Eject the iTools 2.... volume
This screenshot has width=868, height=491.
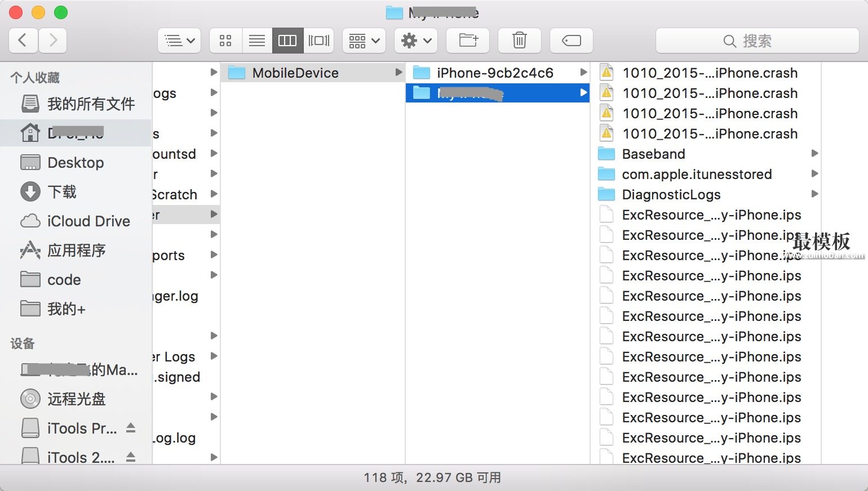click(x=131, y=457)
